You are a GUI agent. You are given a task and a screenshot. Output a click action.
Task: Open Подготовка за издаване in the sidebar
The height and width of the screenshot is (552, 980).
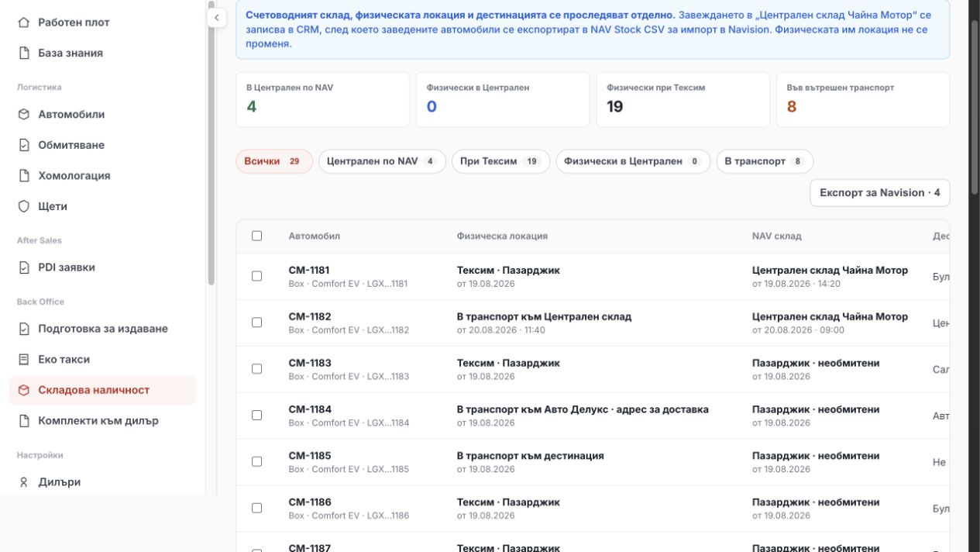tap(103, 329)
